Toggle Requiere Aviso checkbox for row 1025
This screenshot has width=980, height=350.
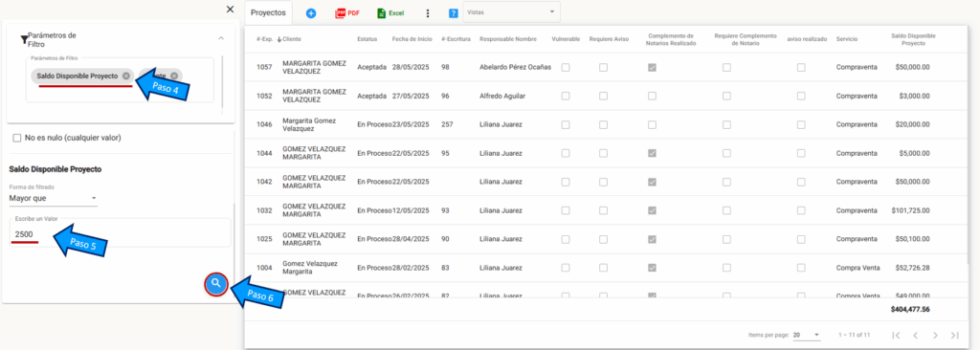pos(603,239)
